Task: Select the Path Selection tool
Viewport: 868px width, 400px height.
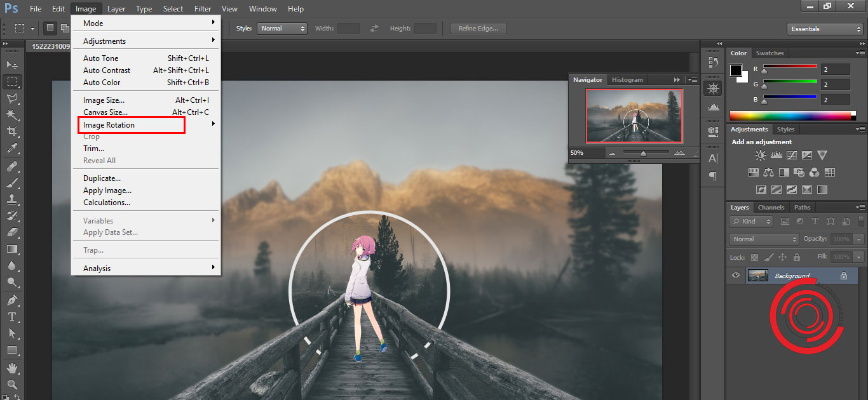Action: click(12, 333)
